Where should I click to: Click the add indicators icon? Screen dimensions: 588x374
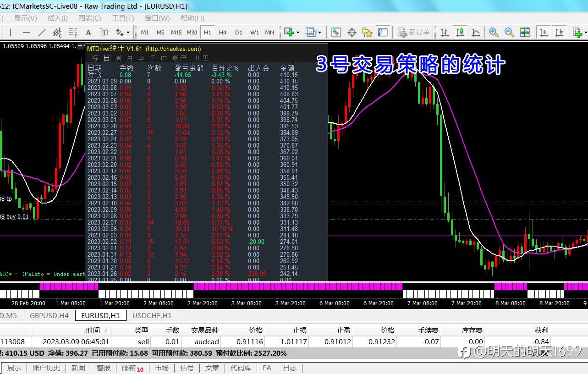click(577, 32)
